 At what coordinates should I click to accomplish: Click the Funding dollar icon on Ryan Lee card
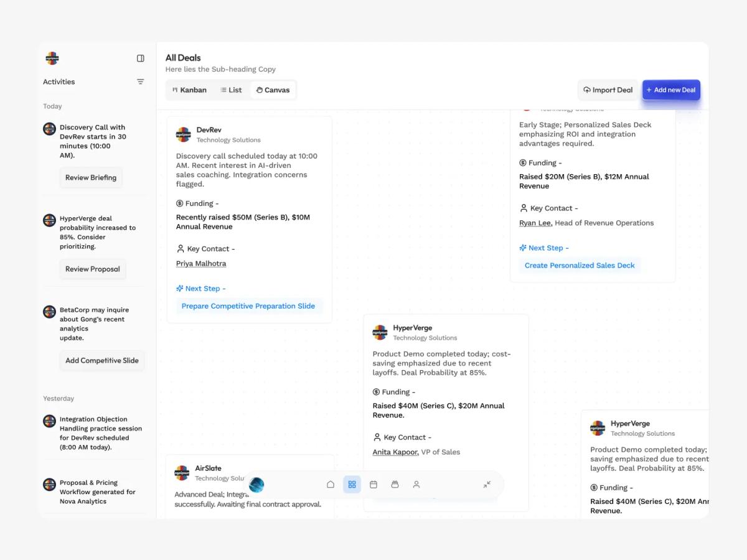click(523, 163)
